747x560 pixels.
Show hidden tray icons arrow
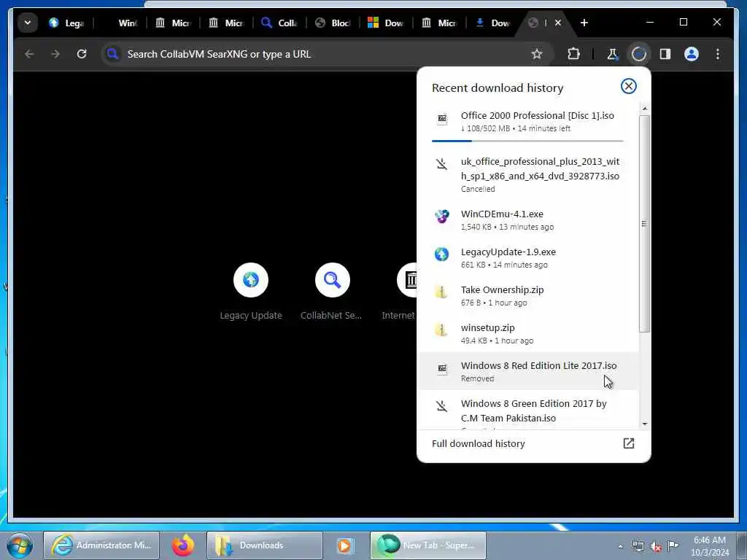point(620,546)
